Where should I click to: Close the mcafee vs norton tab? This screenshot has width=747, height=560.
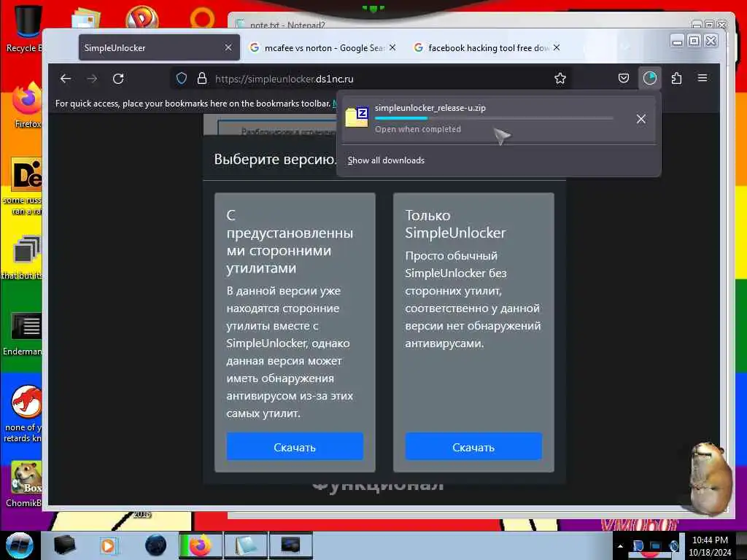click(392, 47)
